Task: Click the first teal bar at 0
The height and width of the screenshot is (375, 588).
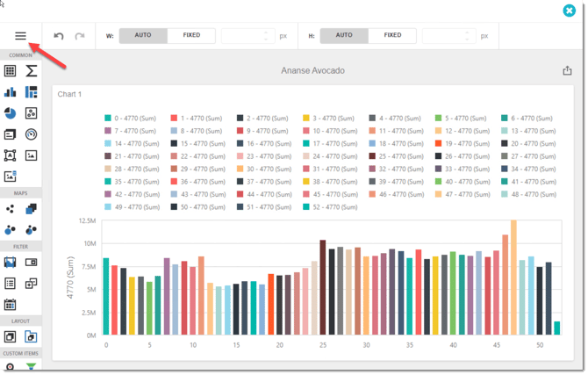Action: tap(106, 297)
